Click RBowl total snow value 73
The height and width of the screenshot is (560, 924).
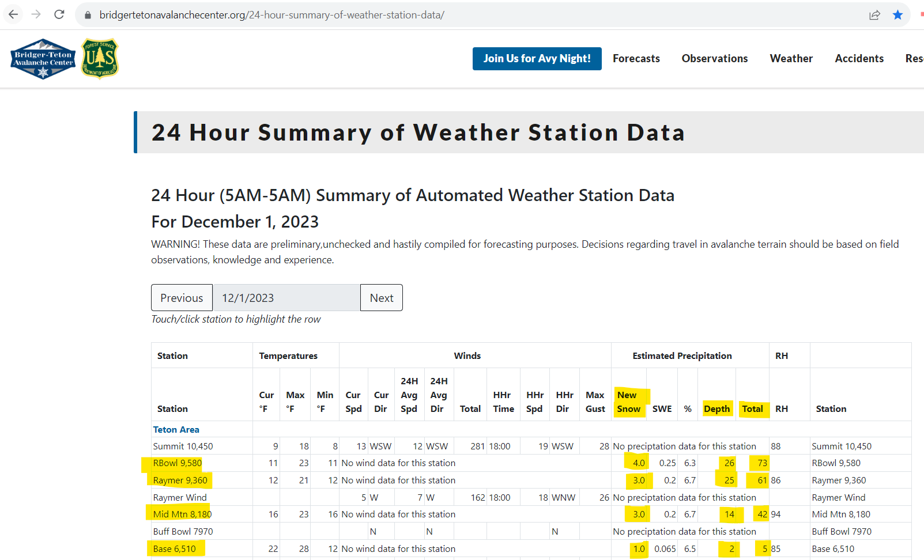762,463
